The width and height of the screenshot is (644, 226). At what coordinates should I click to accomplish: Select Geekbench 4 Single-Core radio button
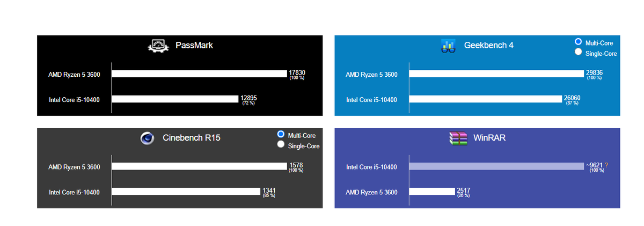pos(578,52)
